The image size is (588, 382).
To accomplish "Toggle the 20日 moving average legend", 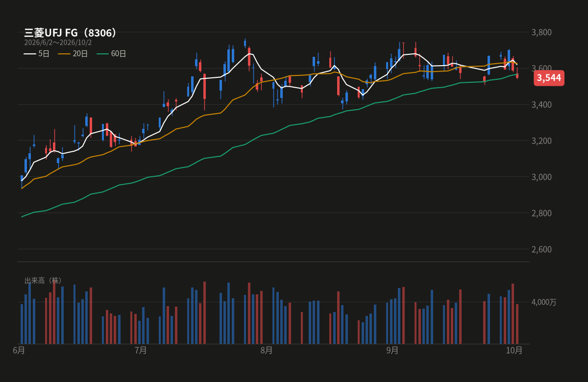I will coord(73,54).
